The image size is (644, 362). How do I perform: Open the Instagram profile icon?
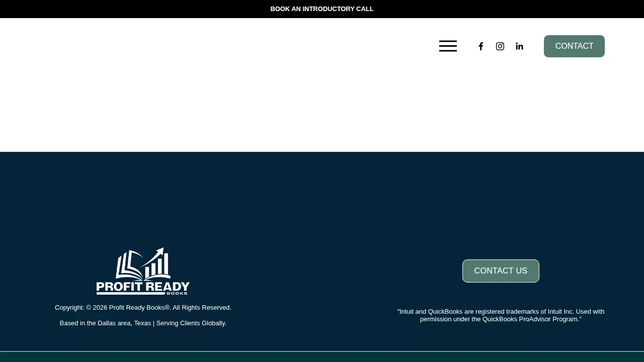pyautogui.click(x=500, y=46)
